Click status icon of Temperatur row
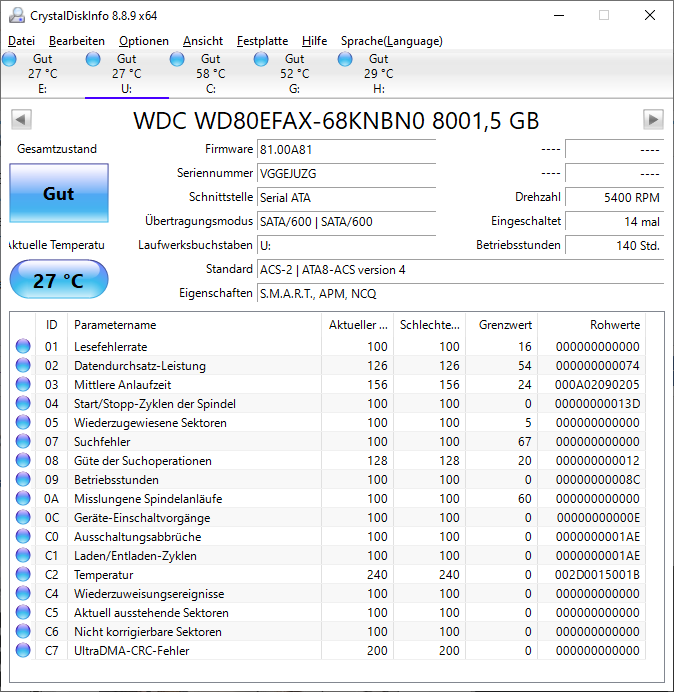The height and width of the screenshot is (692, 674). [23, 574]
